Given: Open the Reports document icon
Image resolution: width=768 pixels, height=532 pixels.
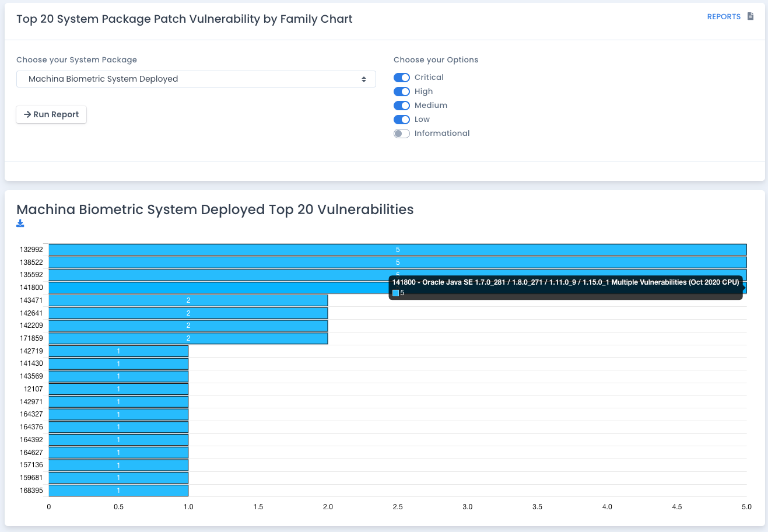Looking at the screenshot, I should 751,16.
